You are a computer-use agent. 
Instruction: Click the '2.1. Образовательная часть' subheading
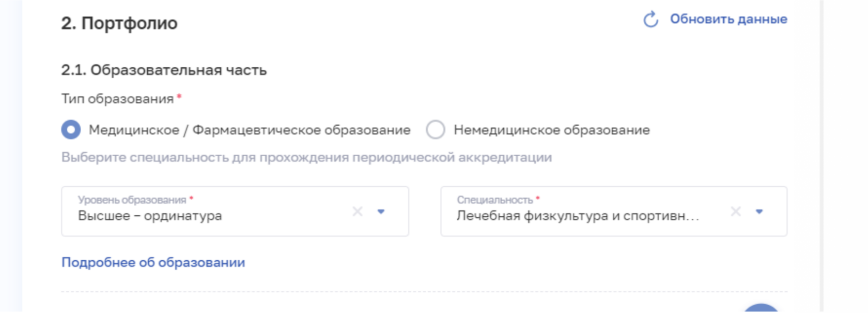[164, 70]
